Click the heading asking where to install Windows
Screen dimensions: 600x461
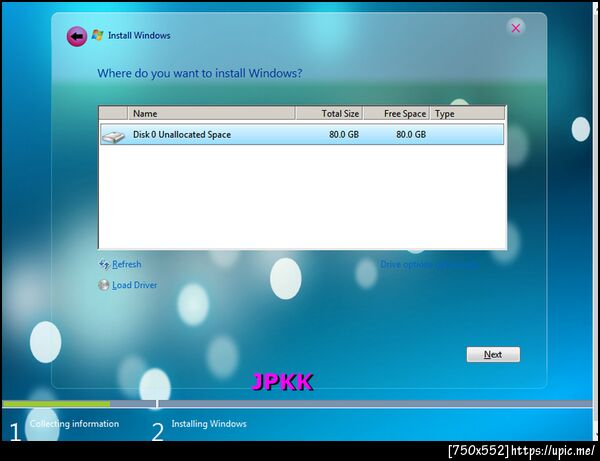coord(199,73)
